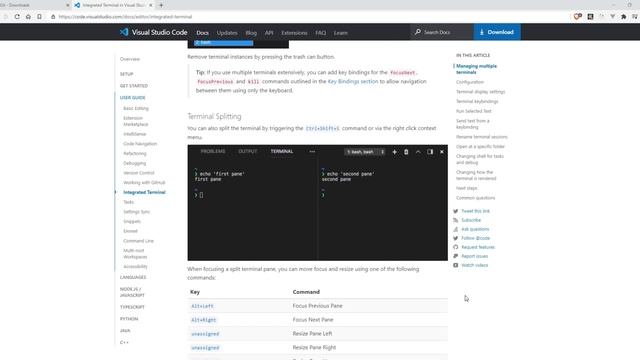The width and height of the screenshot is (640, 360).
Task: Select the PROBLEMS tab in screenshot panel
Action: 213,151
